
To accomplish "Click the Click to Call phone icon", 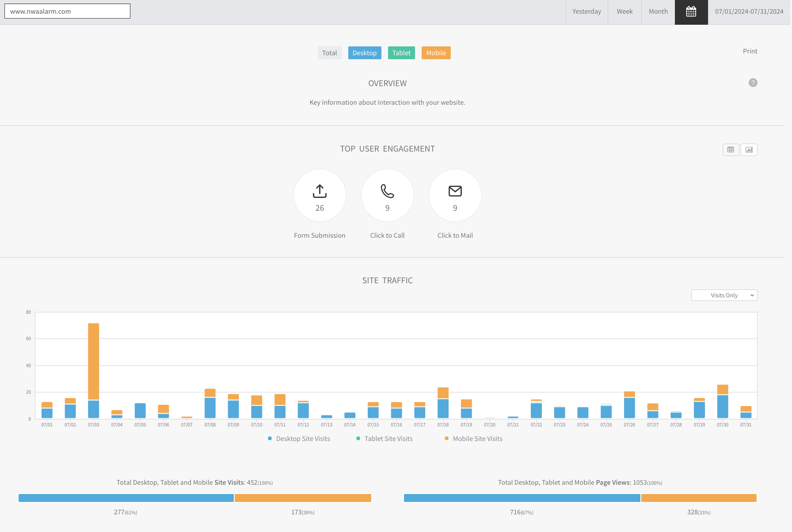I will tap(387, 191).
